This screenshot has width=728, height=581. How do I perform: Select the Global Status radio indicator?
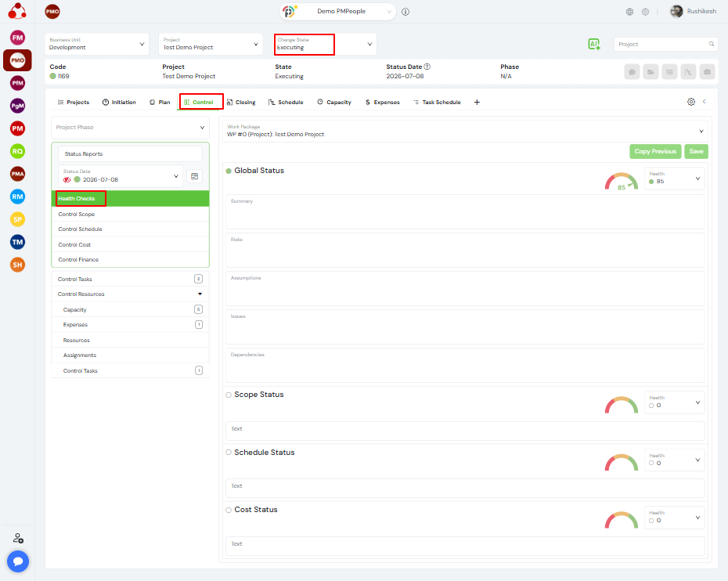click(x=229, y=171)
